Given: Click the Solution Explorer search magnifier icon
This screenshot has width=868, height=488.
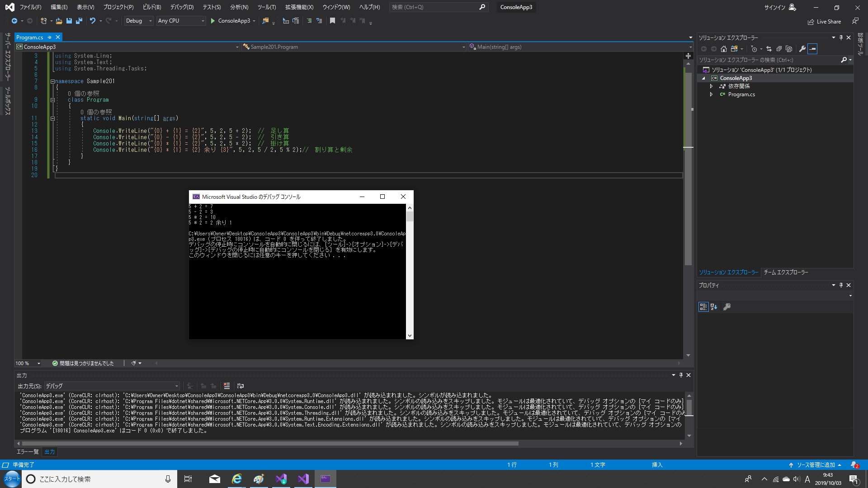Looking at the screenshot, I should [844, 60].
